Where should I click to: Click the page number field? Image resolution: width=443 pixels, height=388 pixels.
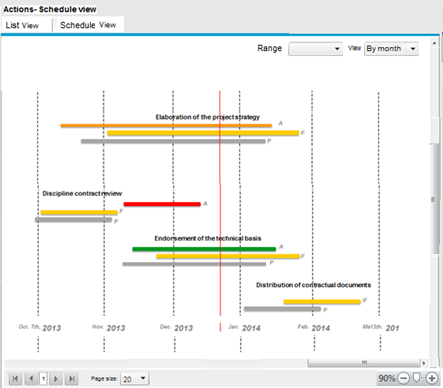44,379
